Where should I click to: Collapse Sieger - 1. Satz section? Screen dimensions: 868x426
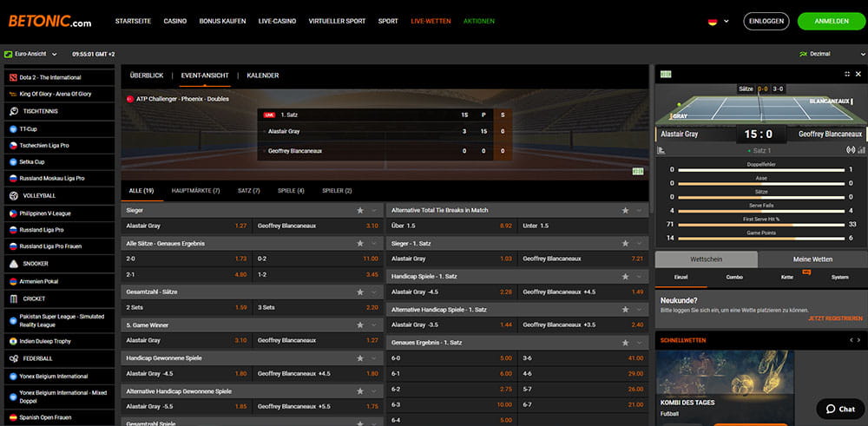(640, 244)
